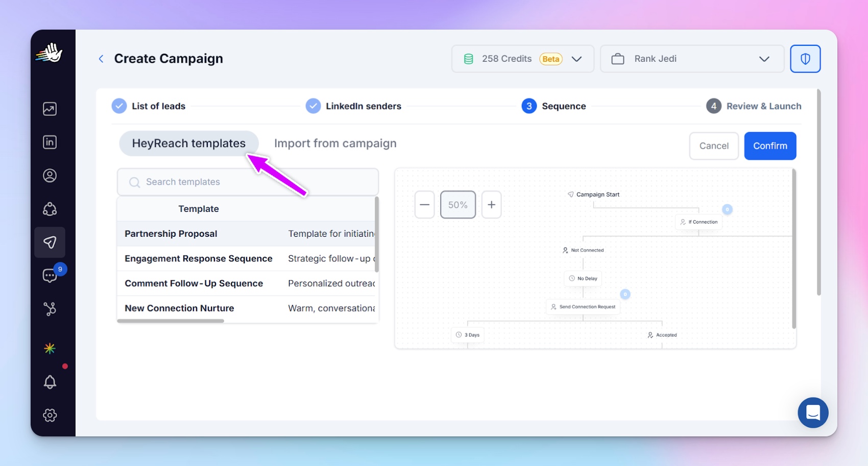Select the Send Connection Request node
This screenshot has height=466, width=868.
pyautogui.click(x=583, y=307)
